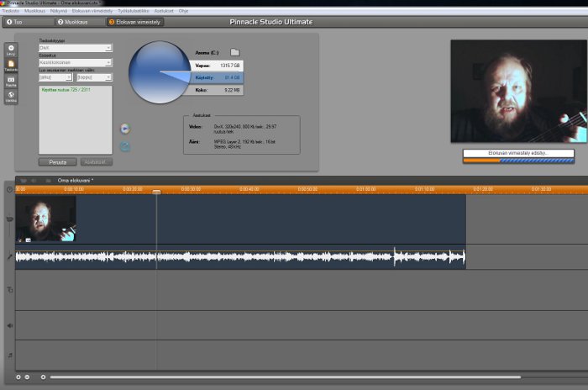
Task: Click the teal media player icon below it
Action: [x=125, y=146]
